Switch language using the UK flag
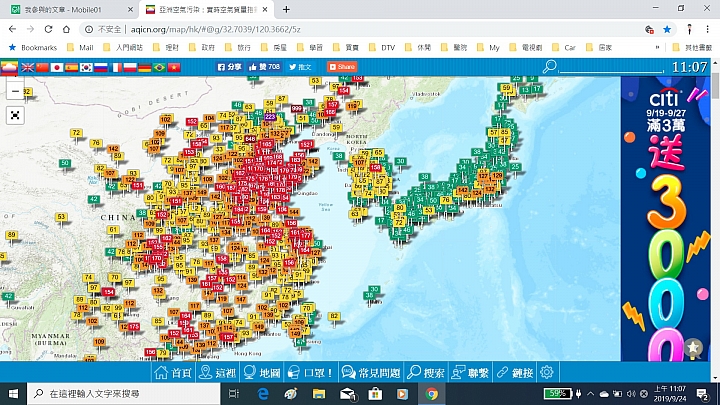The image size is (720, 405). click(x=28, y=68)
